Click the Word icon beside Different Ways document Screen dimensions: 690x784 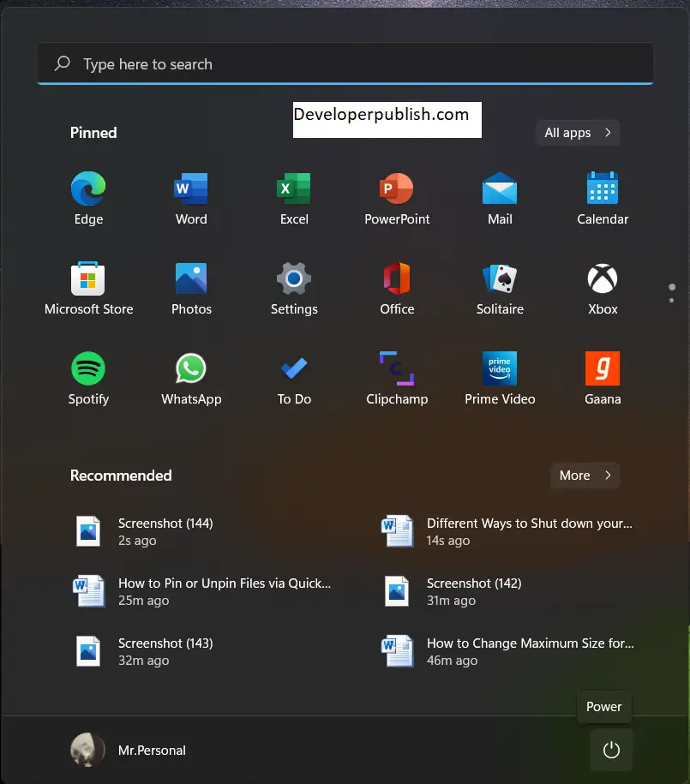tap(398, 531)
